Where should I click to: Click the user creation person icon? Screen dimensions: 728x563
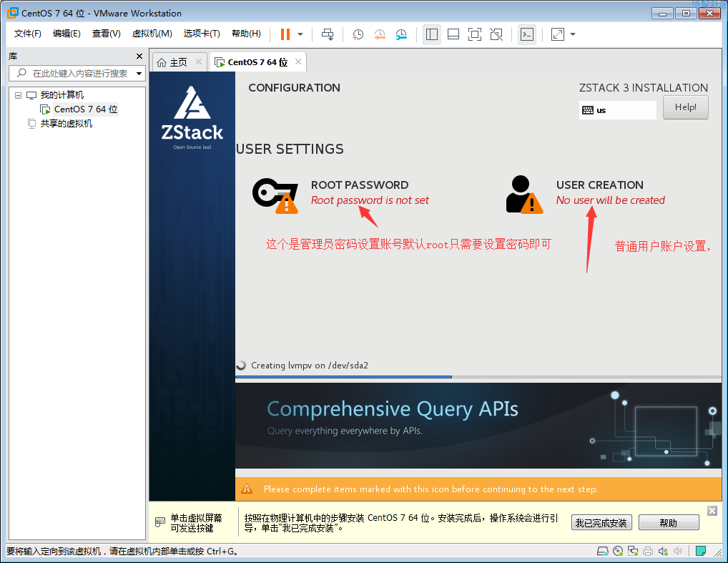tap(524, 194)
